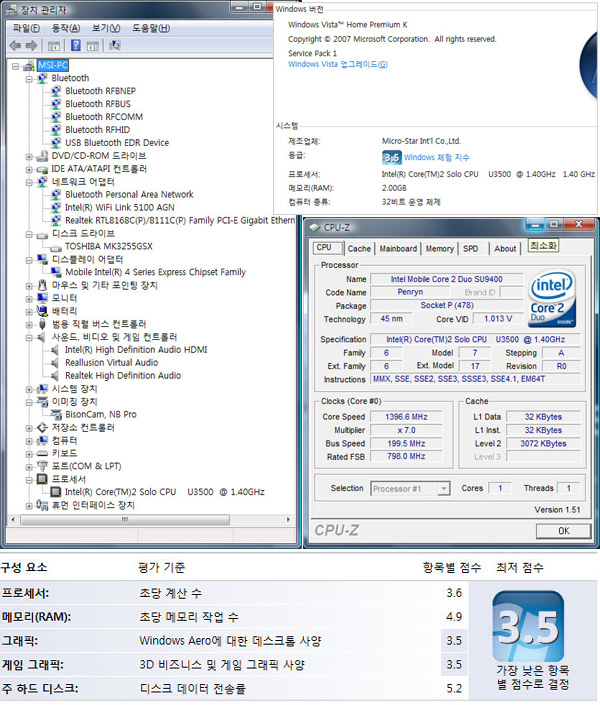The height and width of the screenshot is (705, 600).
Task: Collapse the Bluetooth category
Action: [x=29, y=79]
